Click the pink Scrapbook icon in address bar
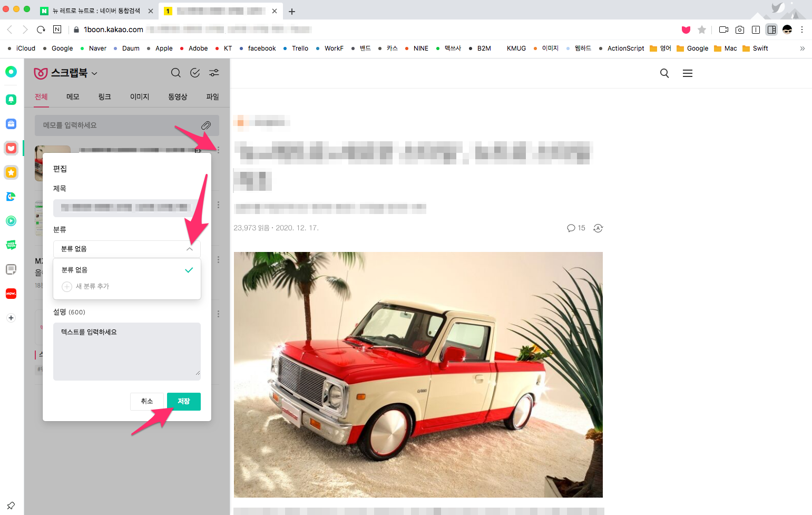This screenshot has height=515, width=812. point(686,30)
